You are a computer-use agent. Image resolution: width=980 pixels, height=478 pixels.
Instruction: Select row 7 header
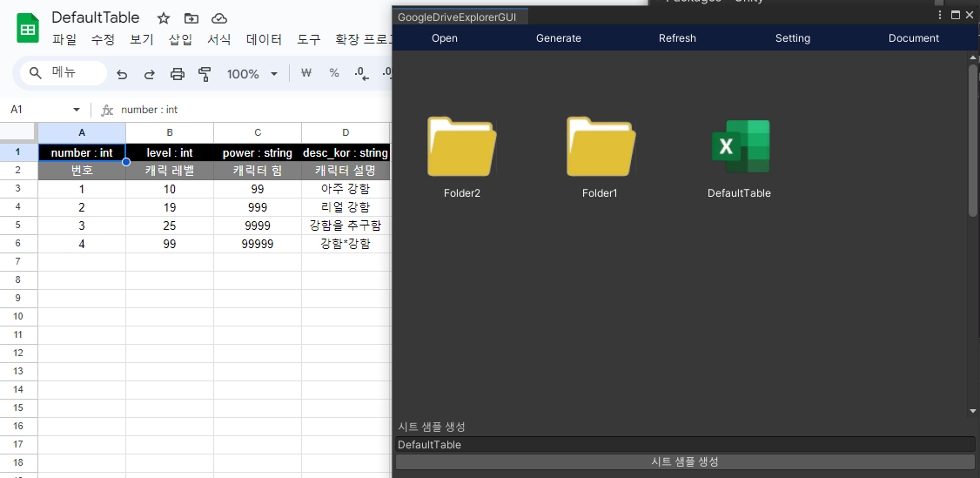click(18, 262)
